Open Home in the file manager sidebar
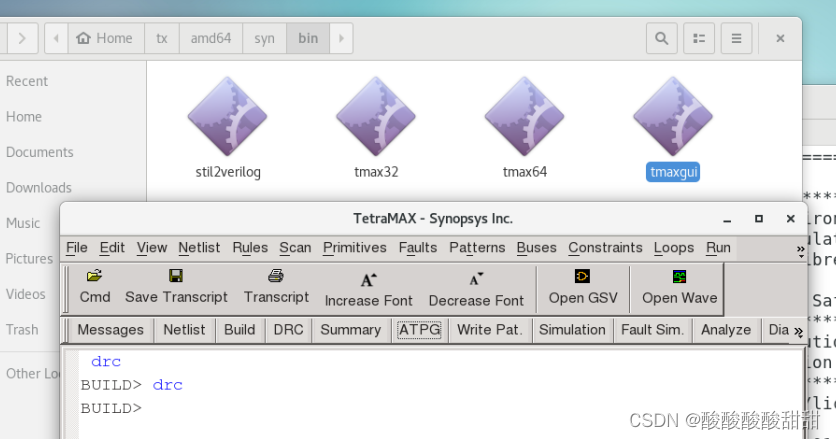This screenshot has width=836, height=439. click(x=23, y=117)
